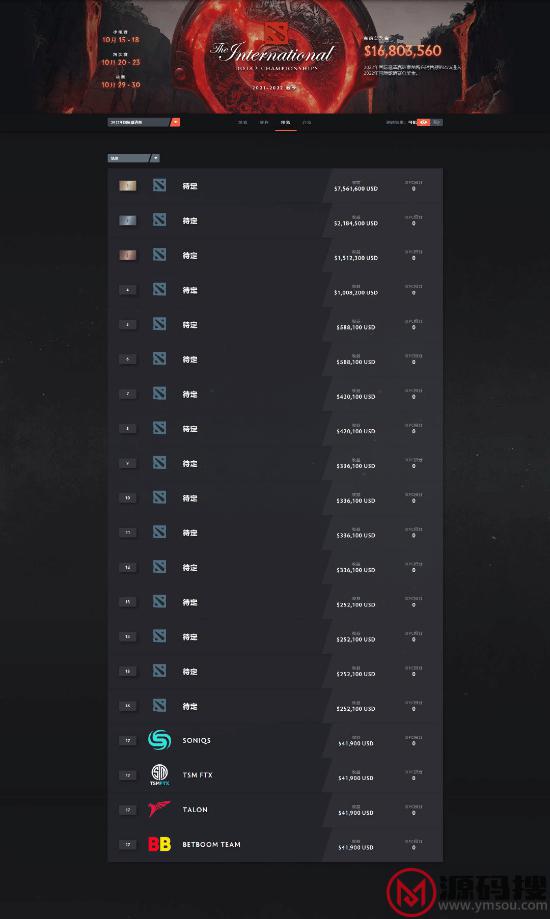550x919 pixels.
Task: Open the SONIQS team name link
Action: 196,740
